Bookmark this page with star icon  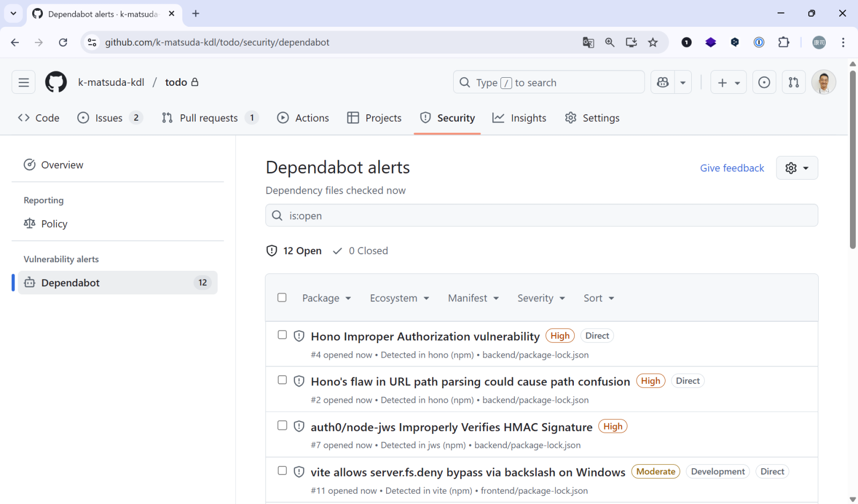coord(653,42)
